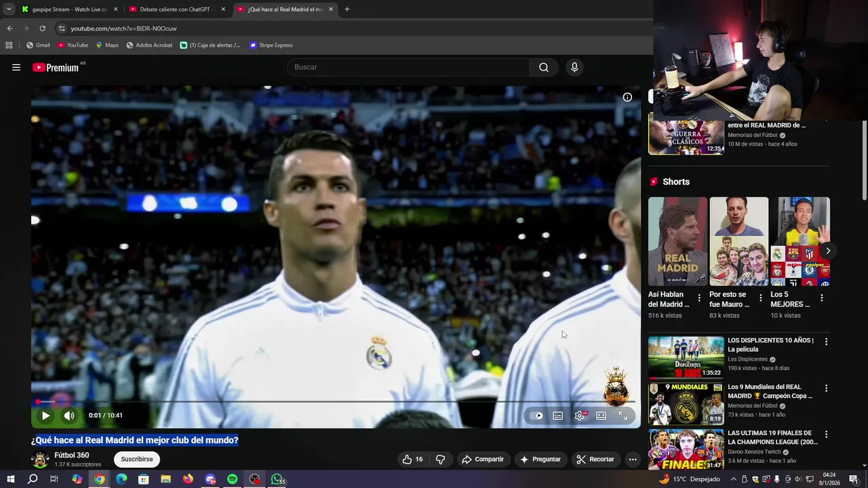Open Firefox from the taskbar
This screenshot has height=488, width=868.
tap(188, 479)
